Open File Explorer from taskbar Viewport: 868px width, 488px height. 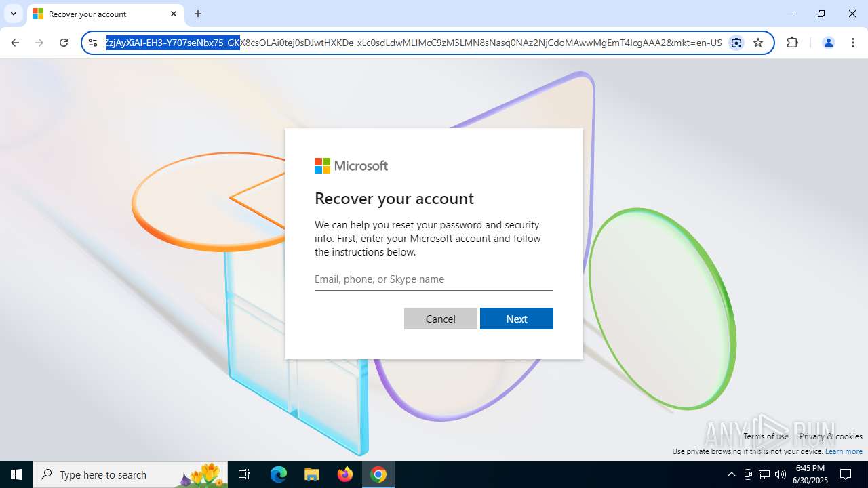(312, 474)
